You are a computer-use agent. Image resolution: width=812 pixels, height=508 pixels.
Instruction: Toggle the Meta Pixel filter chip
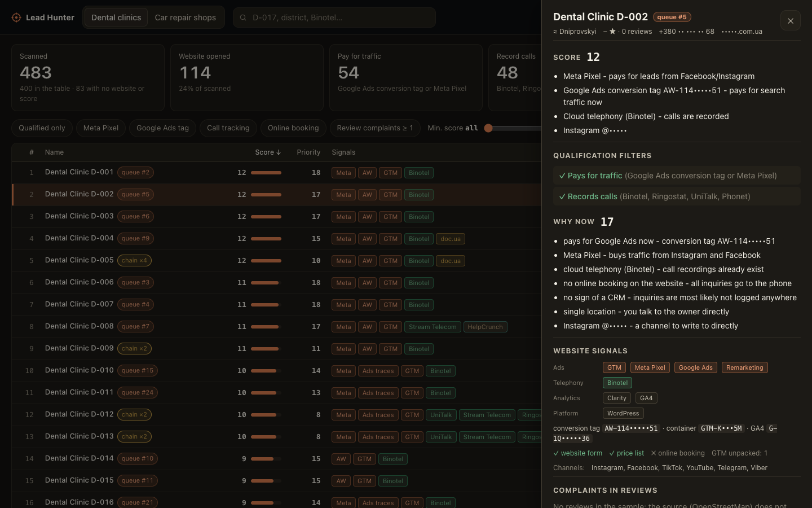click(101, 128)
